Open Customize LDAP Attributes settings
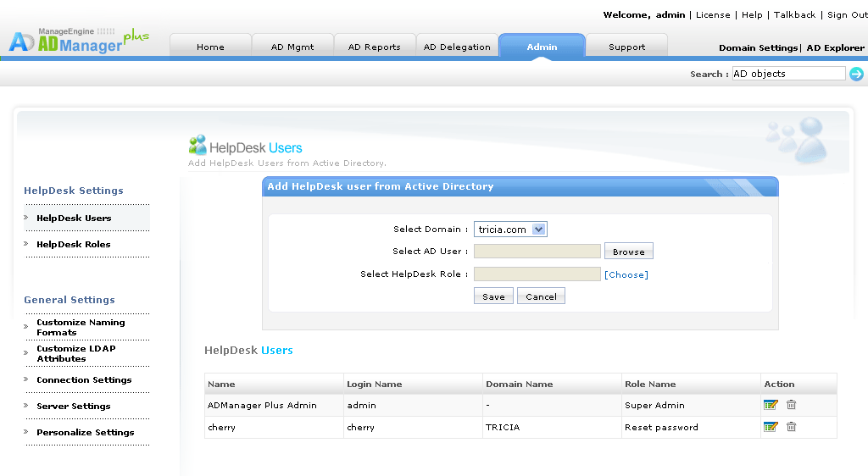 tap(75, 353)
